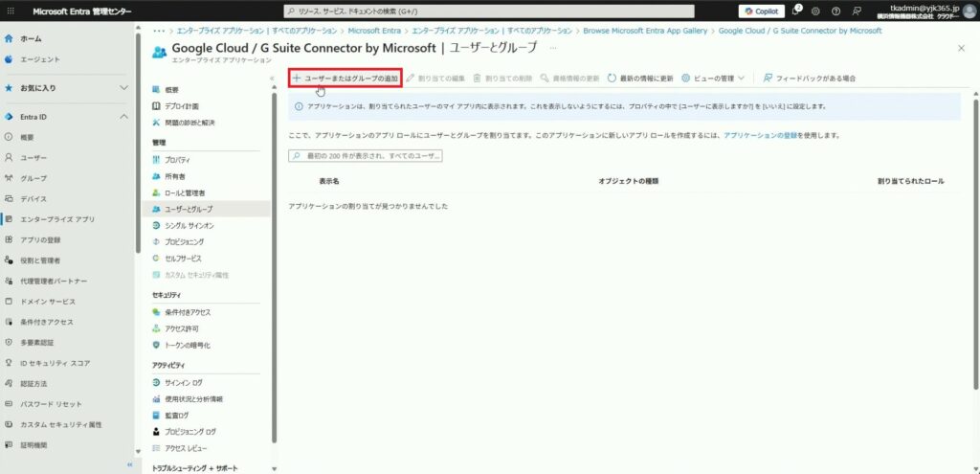Open the settings gear in the top bar
The height and width of the screenshot is (474, 980).
point(815,11)
